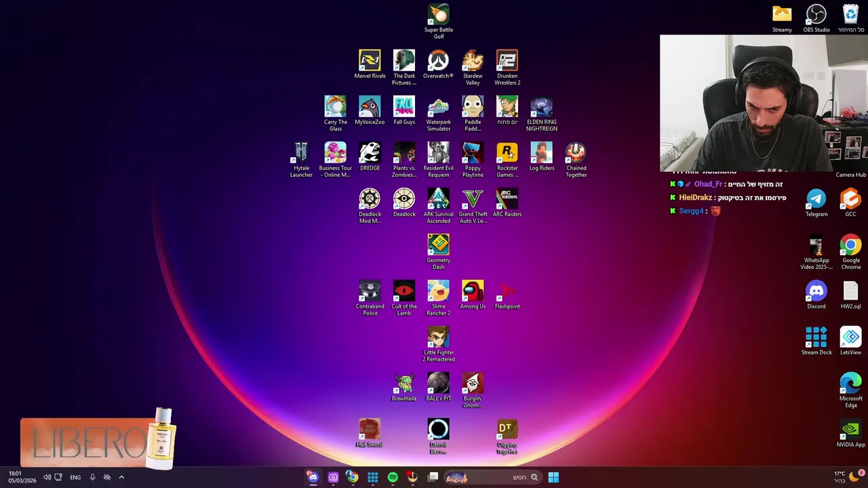
Task: Open the Cult of the Lamb shortcut
Action: [404, 298]
